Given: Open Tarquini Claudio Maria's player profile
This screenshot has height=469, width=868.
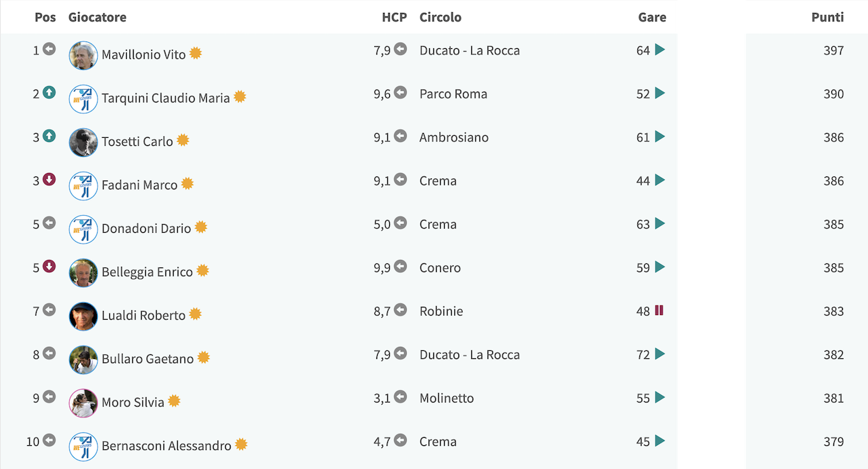Looking at the screenshot, I should (x=165, y=98).
